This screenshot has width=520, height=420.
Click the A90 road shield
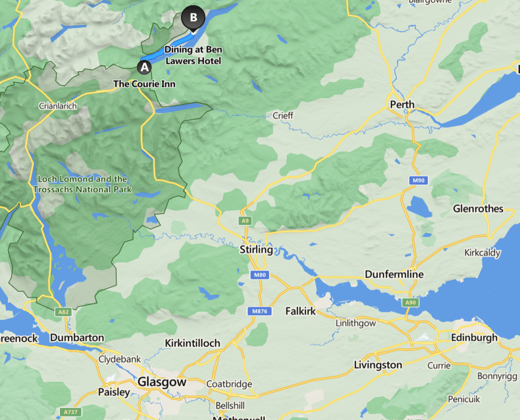point(411,302)
